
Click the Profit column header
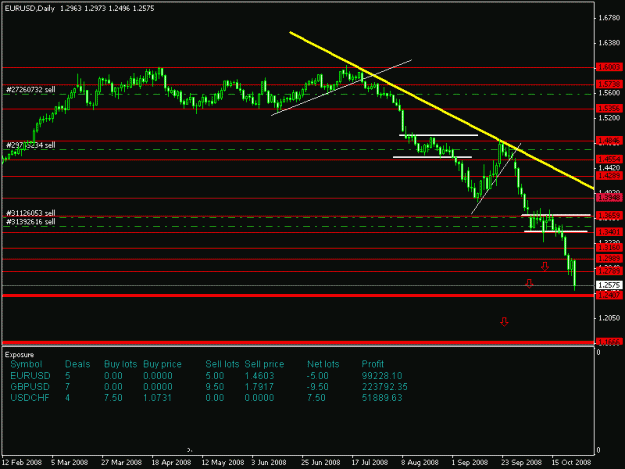[373, 364]
